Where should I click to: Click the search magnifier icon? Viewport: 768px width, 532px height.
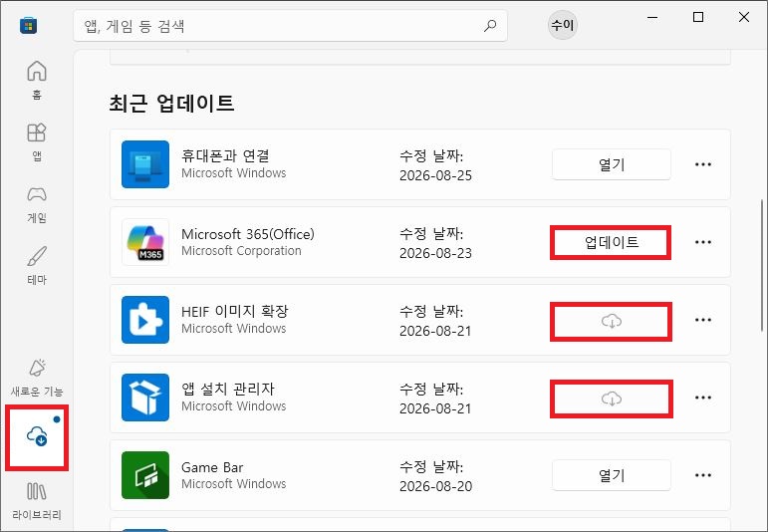(490, 26)
